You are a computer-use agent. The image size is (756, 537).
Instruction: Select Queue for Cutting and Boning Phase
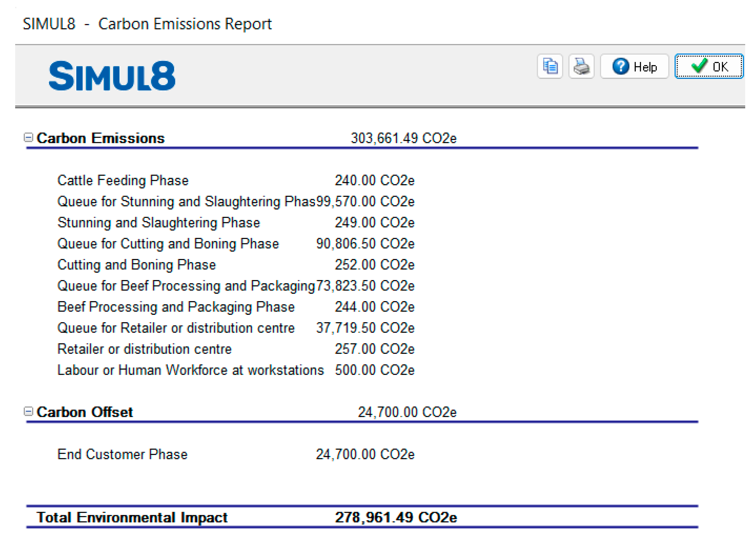click(168, 244)
